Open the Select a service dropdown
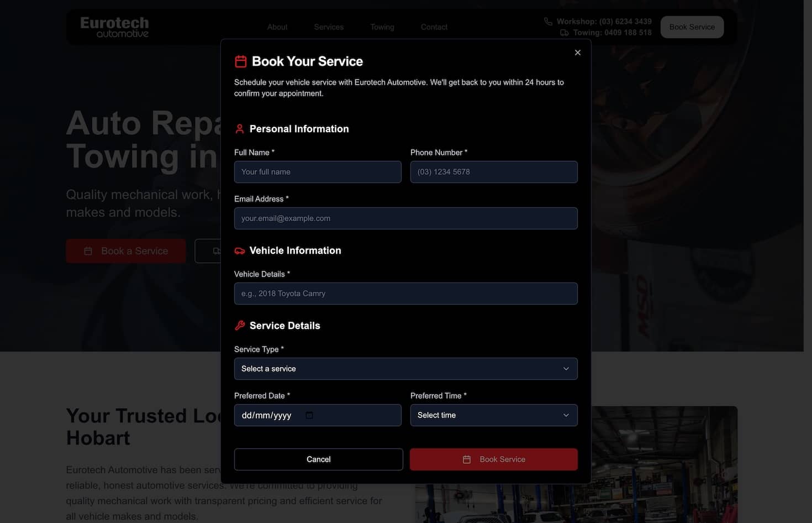812x523 pixels. [406, 369]
